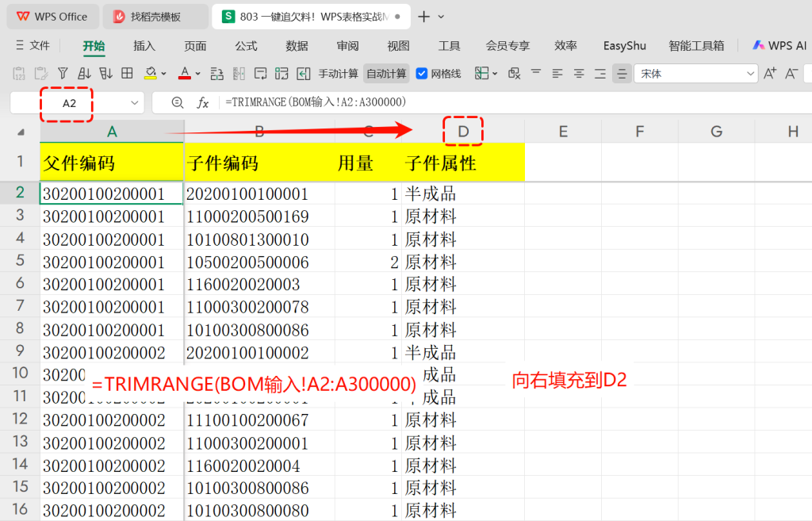Open the freeze panes dropdown arrow
Viewport: 812px width, 521px height.
tap(495, 74)
